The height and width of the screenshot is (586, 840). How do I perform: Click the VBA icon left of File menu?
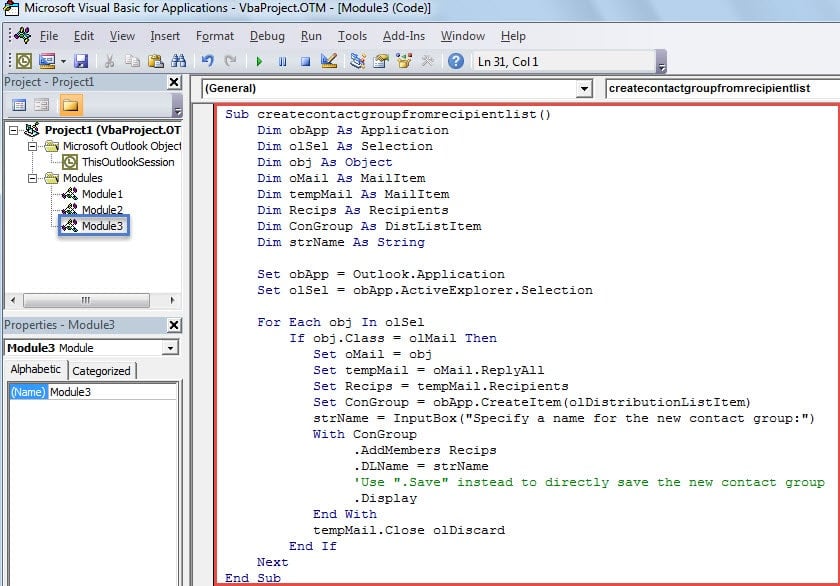coord(22,35)
